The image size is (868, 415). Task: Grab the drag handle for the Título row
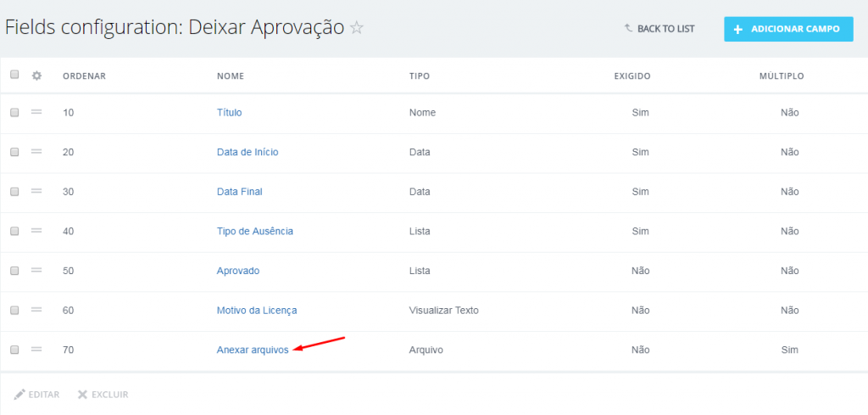click(36, 112)
